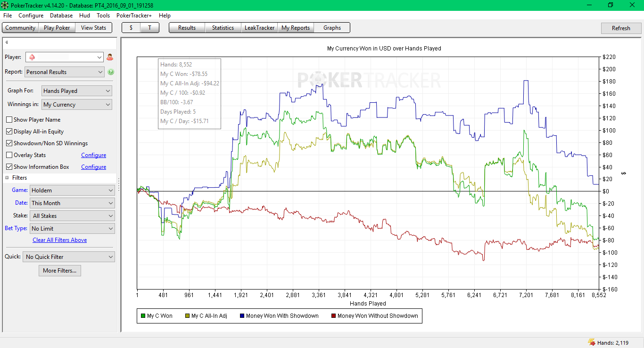The width and height of the screenshot is (644, 348).
Task: Click the hands import icon in status bar
Action: (591, 343)
